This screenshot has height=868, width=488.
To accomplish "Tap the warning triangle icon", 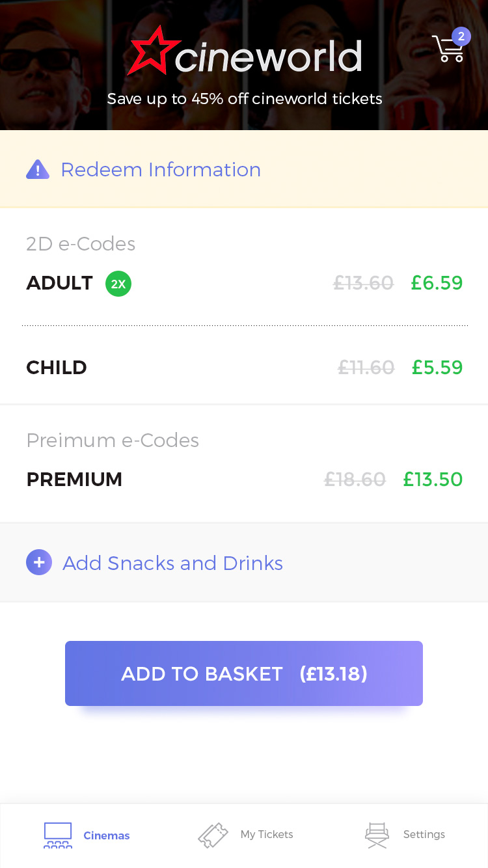I will (38, 170).
